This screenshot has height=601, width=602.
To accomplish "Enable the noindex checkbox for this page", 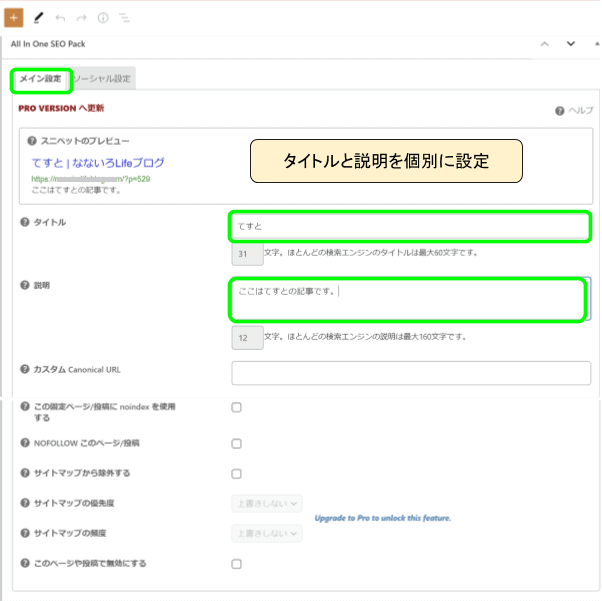I will [236, 407].
